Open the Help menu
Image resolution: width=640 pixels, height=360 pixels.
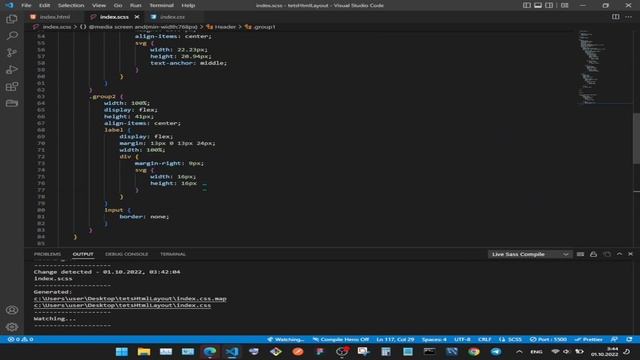point(188,5)
